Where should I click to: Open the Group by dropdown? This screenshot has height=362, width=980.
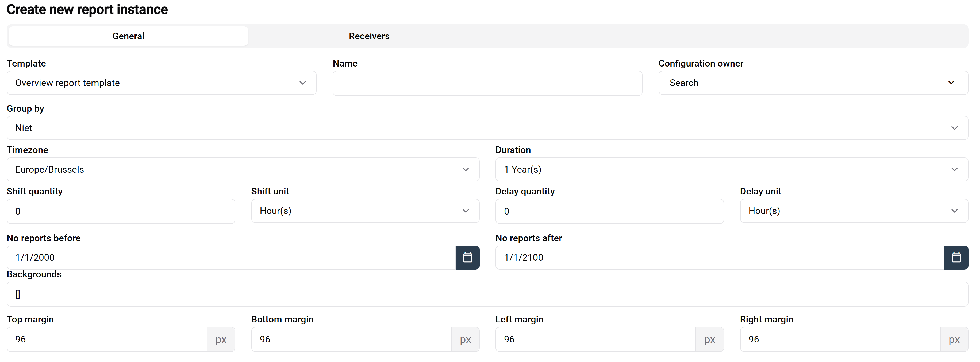point(487,128)
